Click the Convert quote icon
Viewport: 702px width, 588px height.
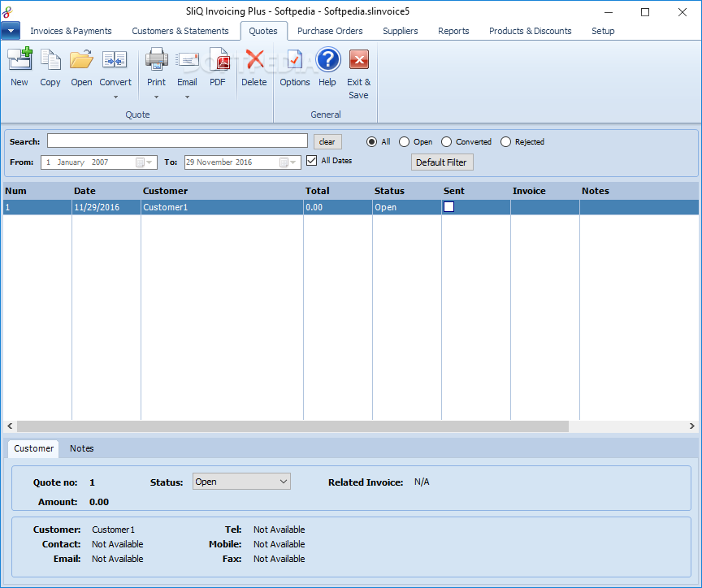(x=115, y=62)
